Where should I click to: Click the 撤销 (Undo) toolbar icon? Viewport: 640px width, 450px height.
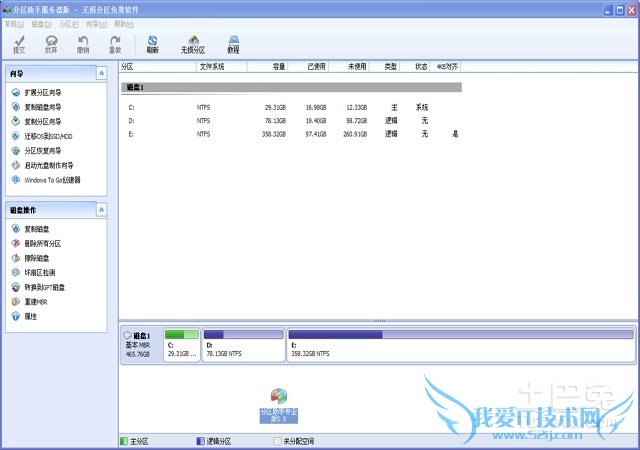pyautogui.click(x=83, y=45)
